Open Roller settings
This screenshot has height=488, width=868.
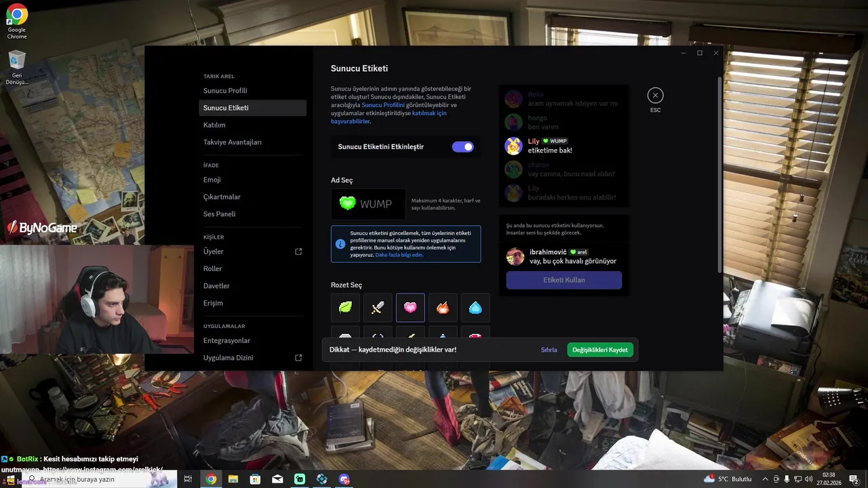pos(252,269)
